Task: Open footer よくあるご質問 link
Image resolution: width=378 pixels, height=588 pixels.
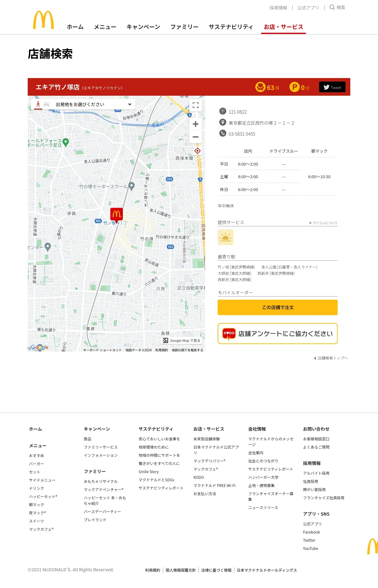Action: click(x=316, y=447)
